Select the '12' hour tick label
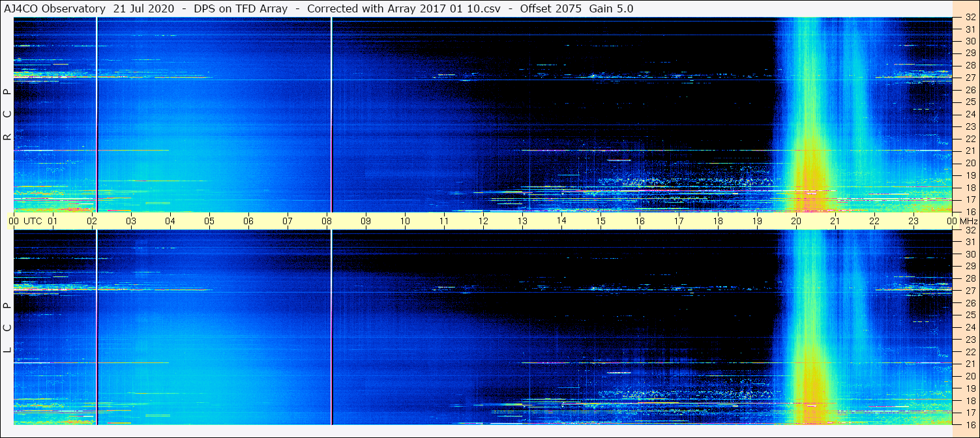The height and width of the screenshot is (438, 980). pos(483,221)
